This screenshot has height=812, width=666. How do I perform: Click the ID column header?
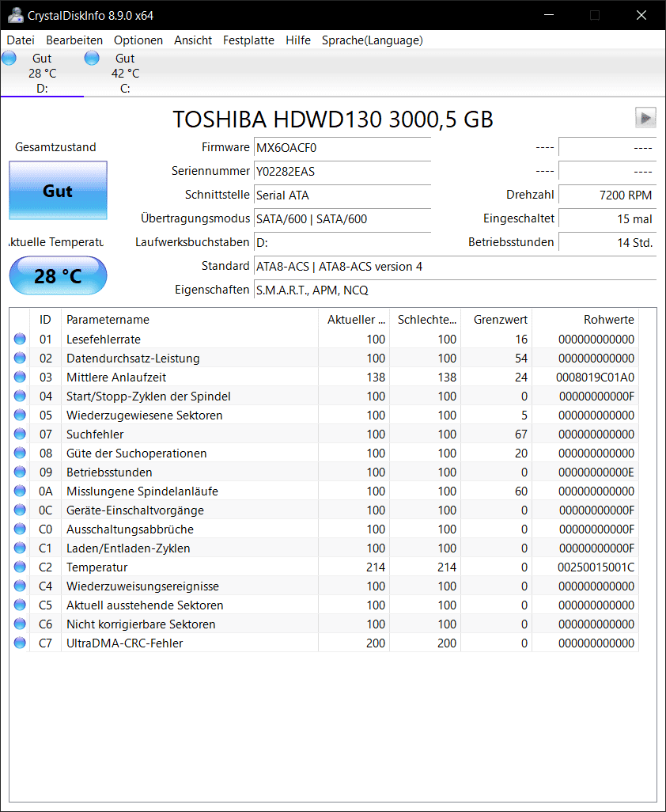click(x=46, y=320)
